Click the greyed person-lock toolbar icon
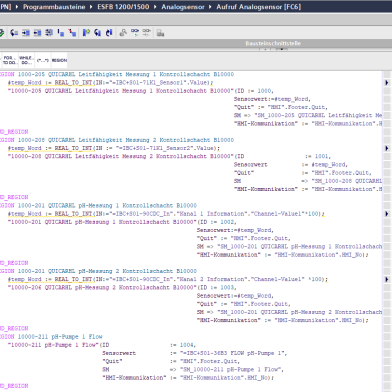The width and height of the screenshot is (392, 392). click(x=123, y=33)
